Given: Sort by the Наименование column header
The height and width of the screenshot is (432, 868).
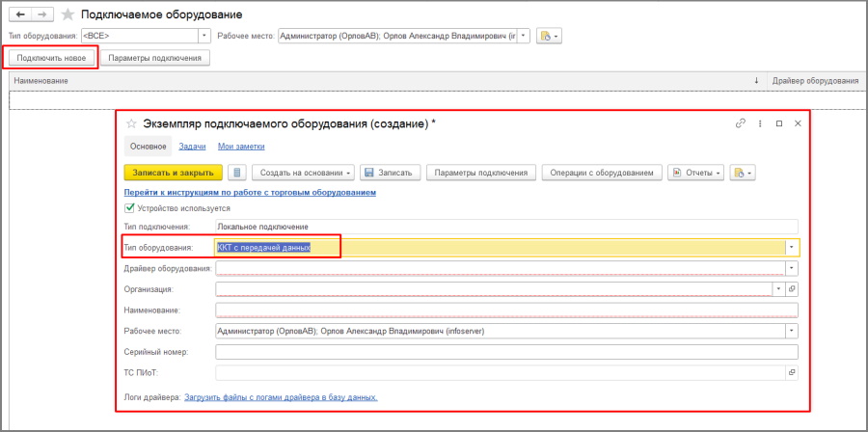Looking at the screenshot, I should [388, 81].
